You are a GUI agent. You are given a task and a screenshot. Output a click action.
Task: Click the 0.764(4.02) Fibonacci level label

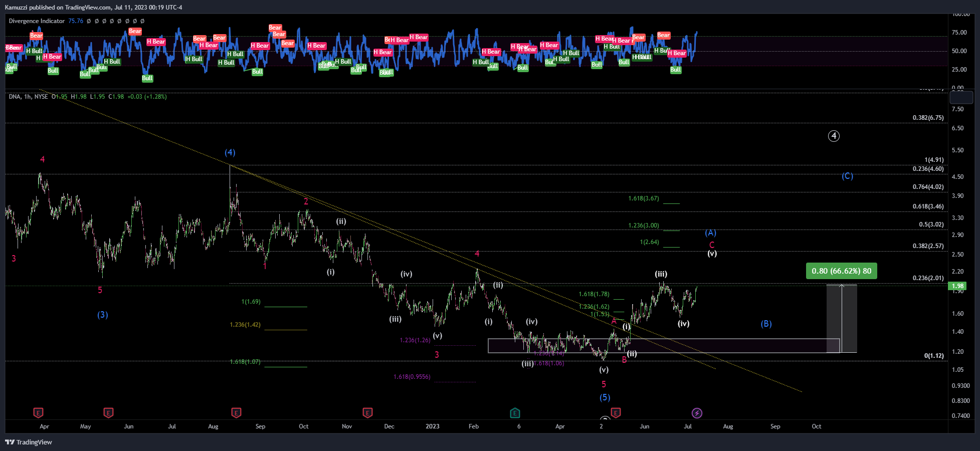point(928,187)
